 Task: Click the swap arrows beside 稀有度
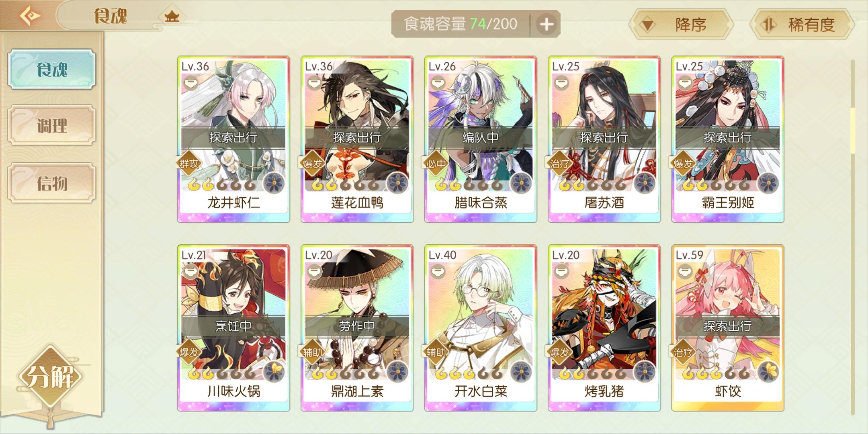pos(768,25)
